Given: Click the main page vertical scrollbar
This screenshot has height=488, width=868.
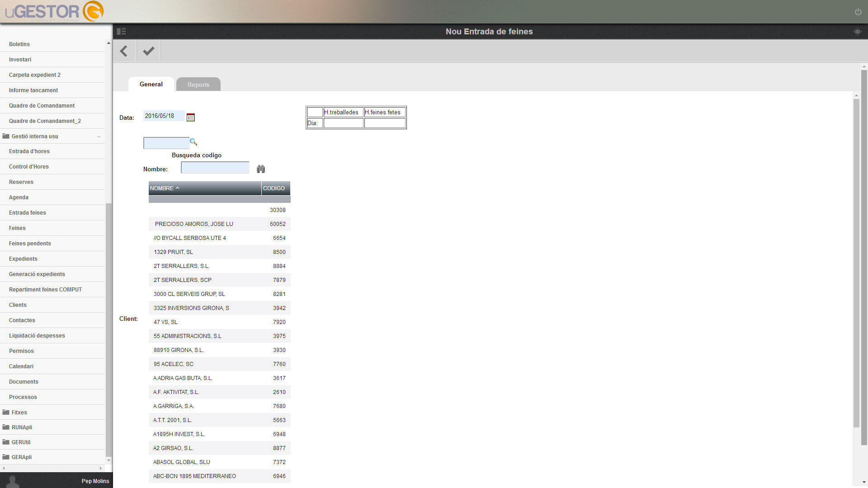Looking at the screenshot, I should point(864,258).
